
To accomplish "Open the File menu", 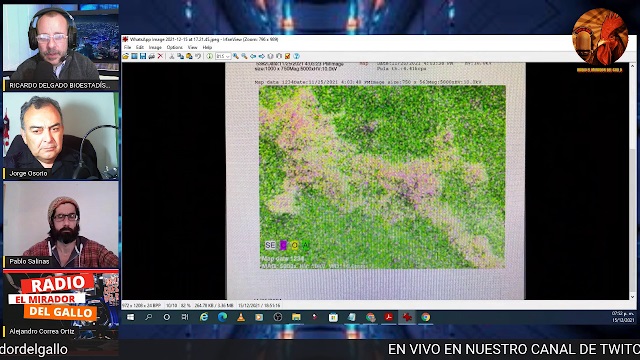I will pyautogui.click(x=127, y=47).
